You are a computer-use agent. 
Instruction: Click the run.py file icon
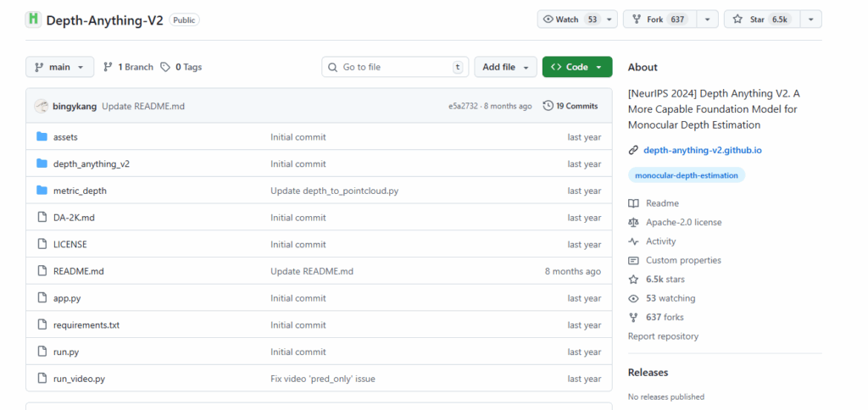point(42,352)
